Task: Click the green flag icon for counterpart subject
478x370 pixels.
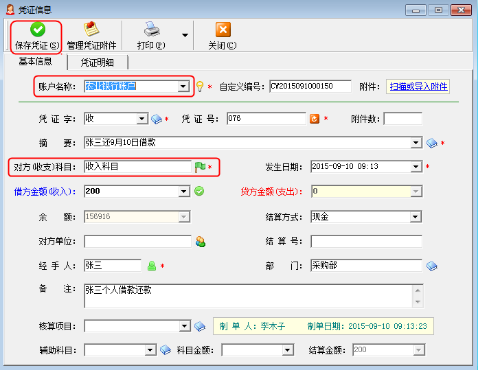Action: (x=200, y=167)
